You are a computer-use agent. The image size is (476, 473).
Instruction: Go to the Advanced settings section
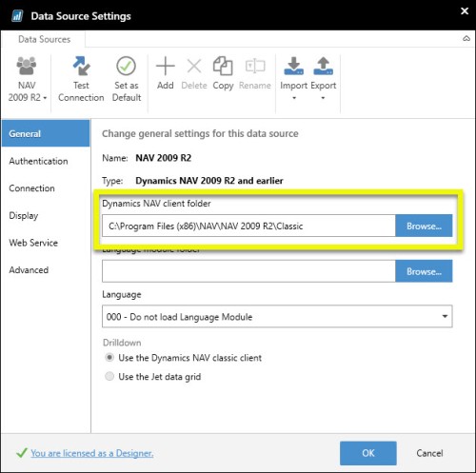[29, 270]
